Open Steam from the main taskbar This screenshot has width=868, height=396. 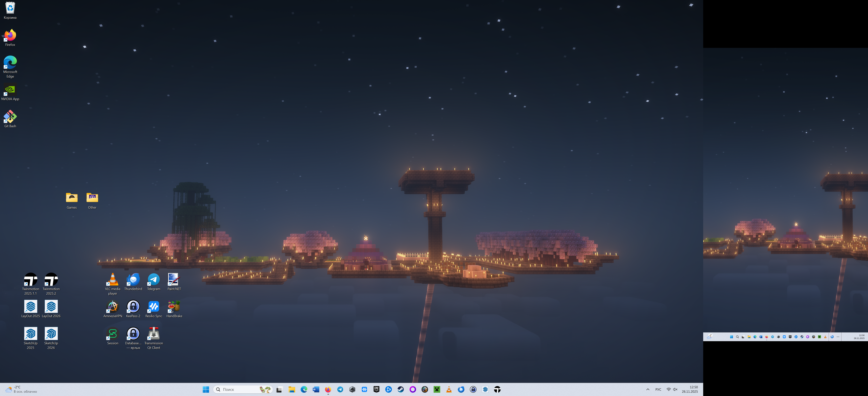click(401, 389)
